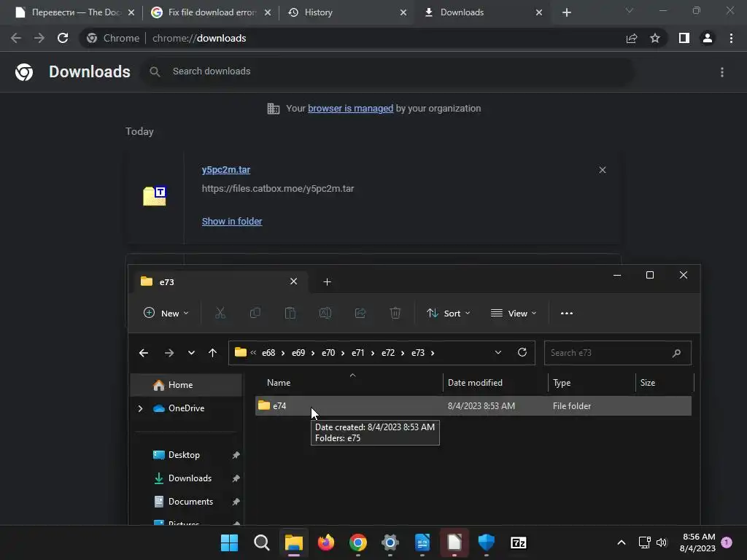Image resolution: width=747 pixels, height=560 pixels.
Task: Click the Share icon in Explorer toolbar
Action: point(360,314)
